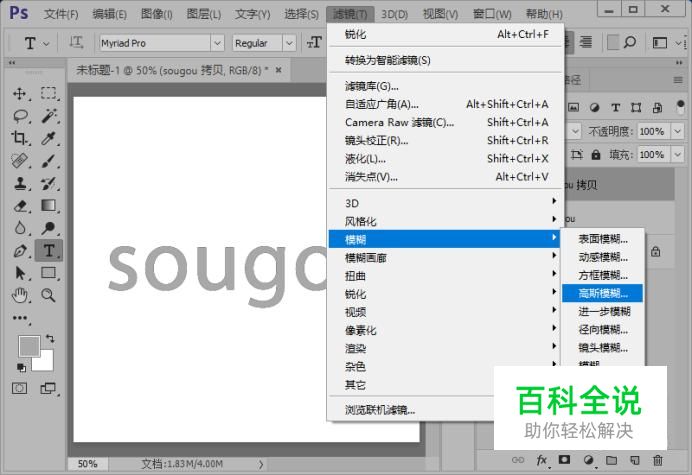Select the Horizontal Type tool in toolbox
Screen dimensions: 692x475
49,251
